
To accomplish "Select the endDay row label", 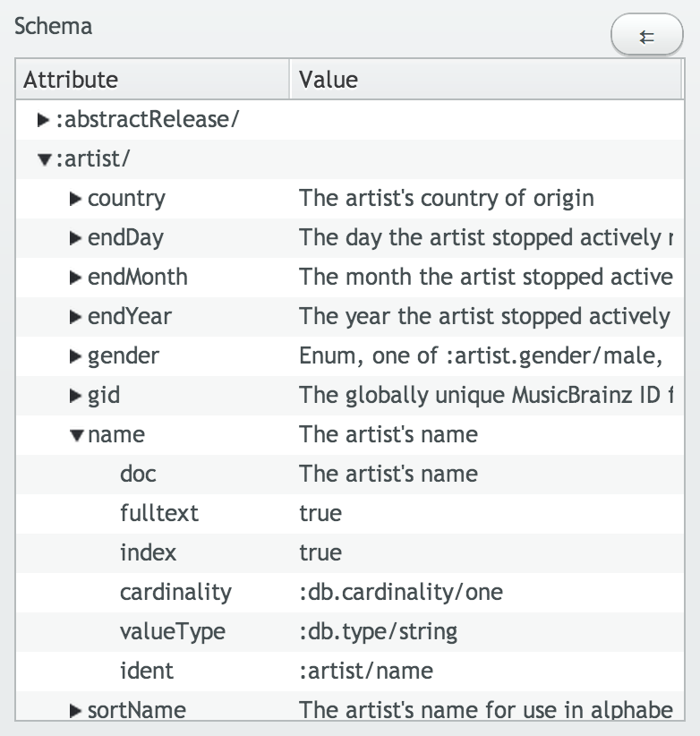I will click(x=125, y=238).
